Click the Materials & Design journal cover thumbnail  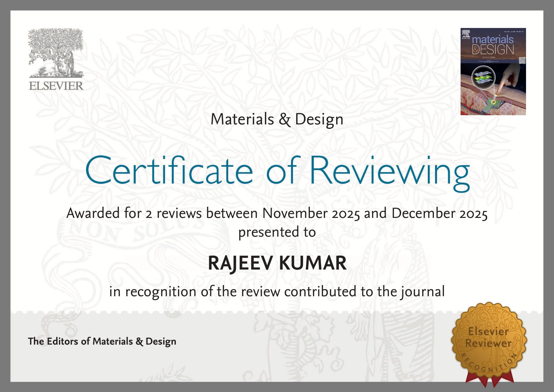pos(493,71)
